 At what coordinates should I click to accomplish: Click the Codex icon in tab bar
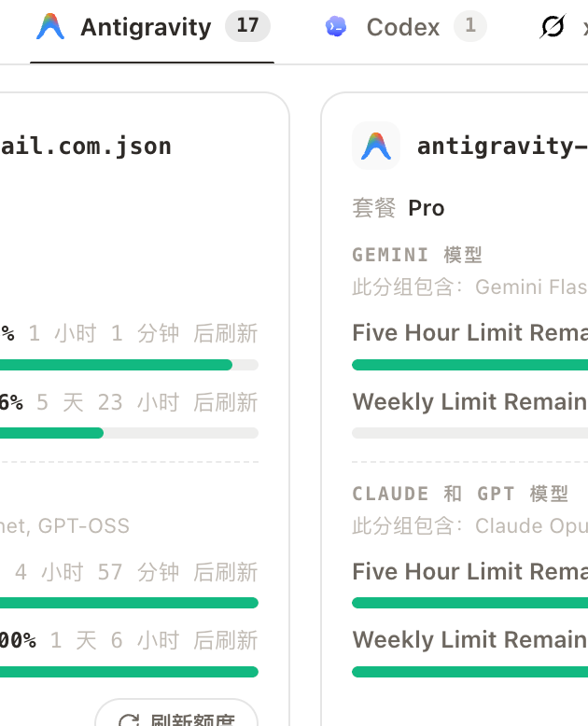coord(336,26)
